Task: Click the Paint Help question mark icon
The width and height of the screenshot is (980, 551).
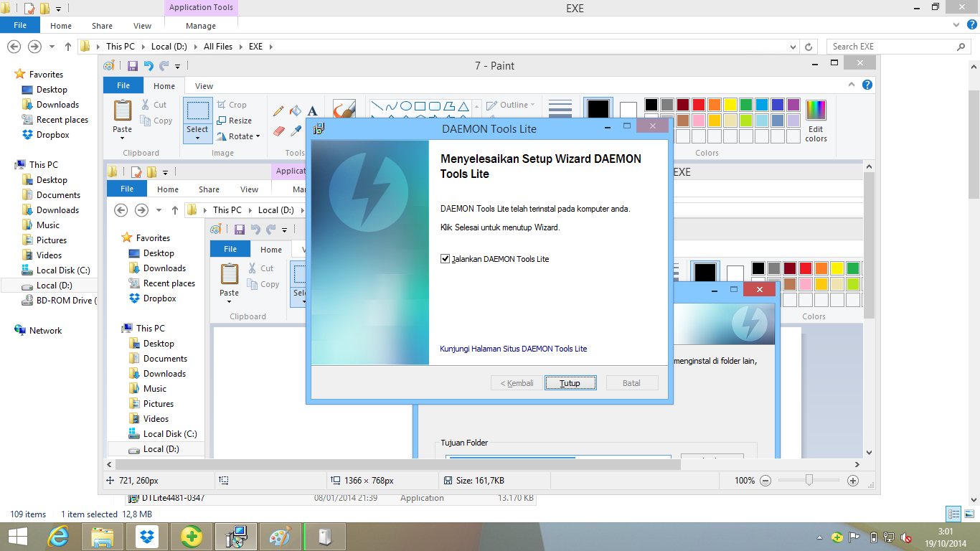Action: (x=867, y=85)
